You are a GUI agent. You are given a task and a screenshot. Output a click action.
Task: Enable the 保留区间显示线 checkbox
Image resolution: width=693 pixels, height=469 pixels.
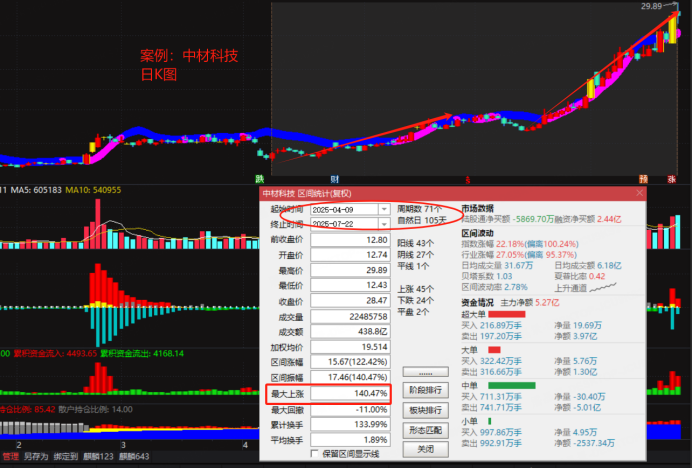pos(317,453)
